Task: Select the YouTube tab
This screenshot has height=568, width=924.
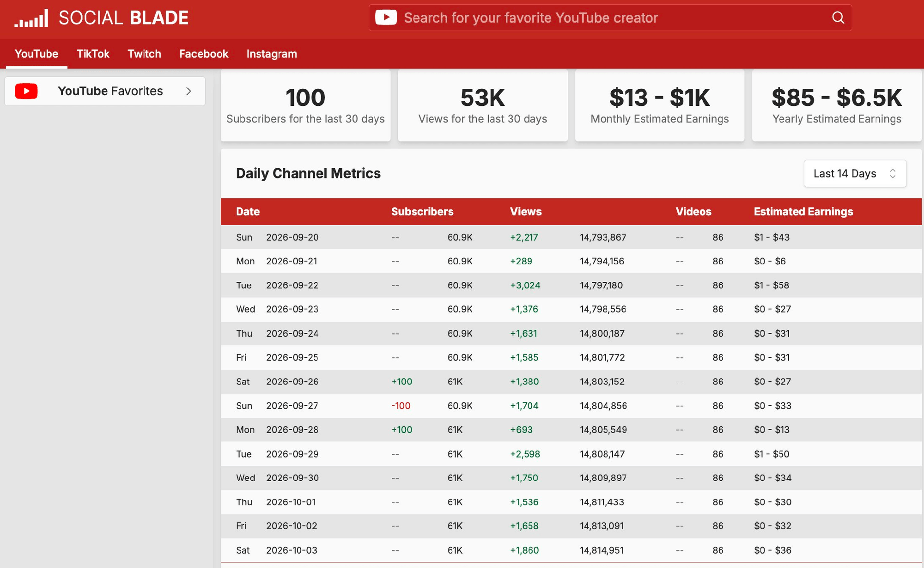Action: [x=36, y=54]
